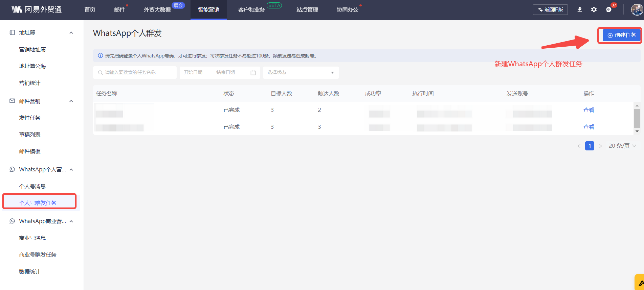This screenshot has width=644, height=290.
Task: Click the calendar icon in date range field
Action: pos(253,73)
